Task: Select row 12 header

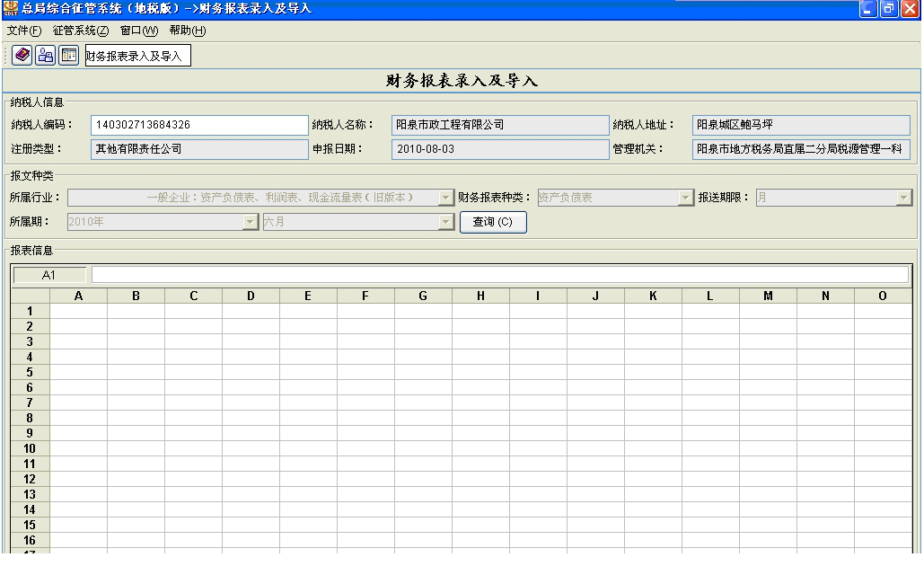Action: (30, 479)
